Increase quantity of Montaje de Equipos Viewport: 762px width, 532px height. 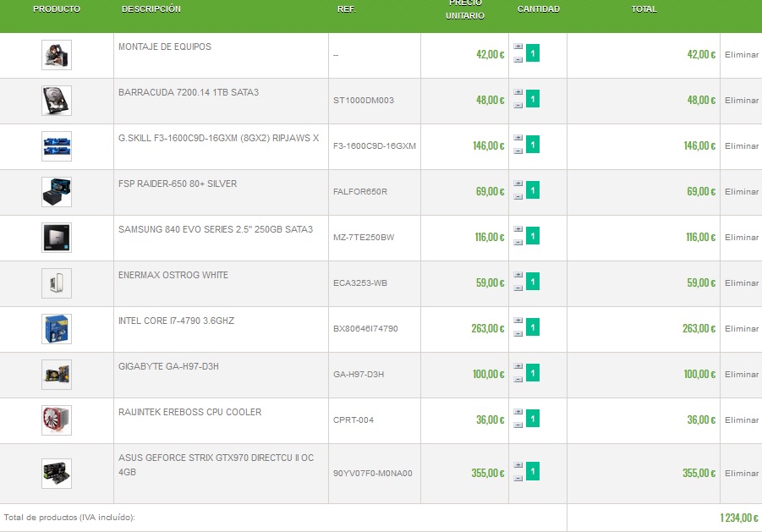click(518, 47)
